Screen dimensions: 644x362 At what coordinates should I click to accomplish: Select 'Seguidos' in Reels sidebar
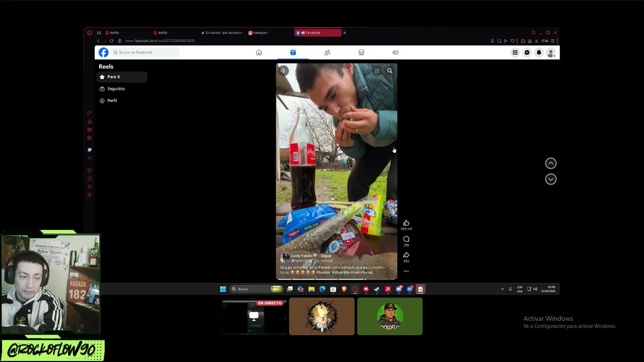coord(122,88)
